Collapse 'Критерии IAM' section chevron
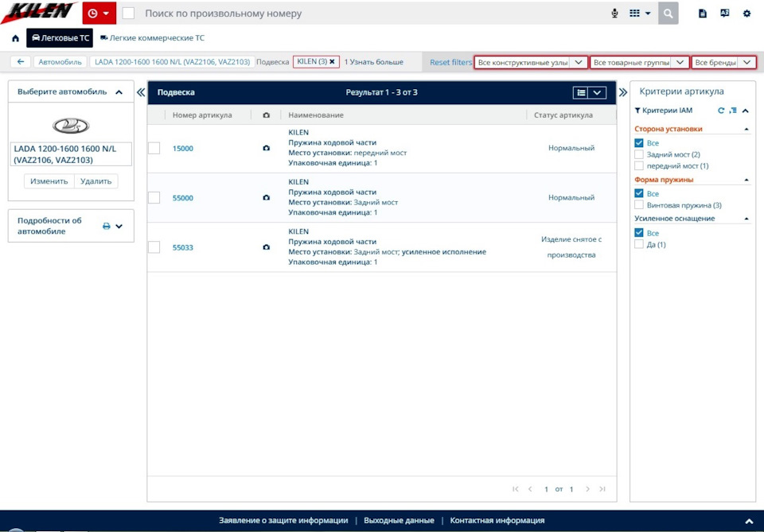This screenshot has width=764, height=532. point(746,111)
